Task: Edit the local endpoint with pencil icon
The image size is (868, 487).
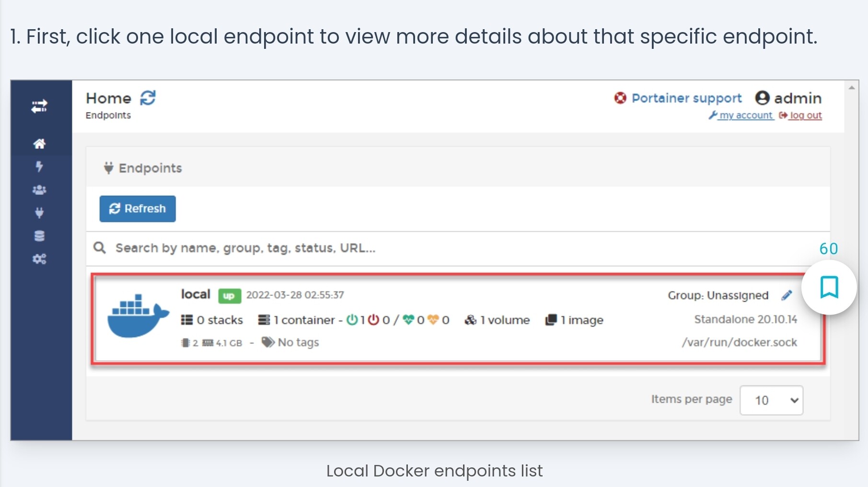Action: click(787, 295)
